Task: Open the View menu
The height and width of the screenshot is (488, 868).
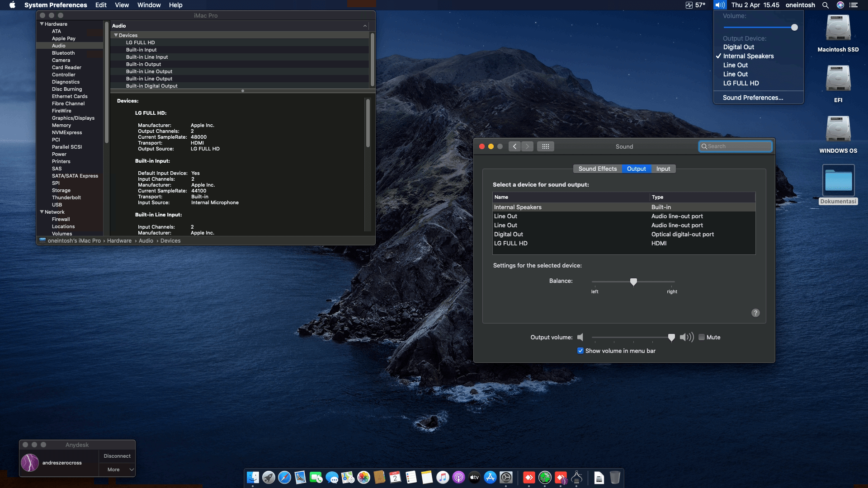Action: click(x=122, y=5)
